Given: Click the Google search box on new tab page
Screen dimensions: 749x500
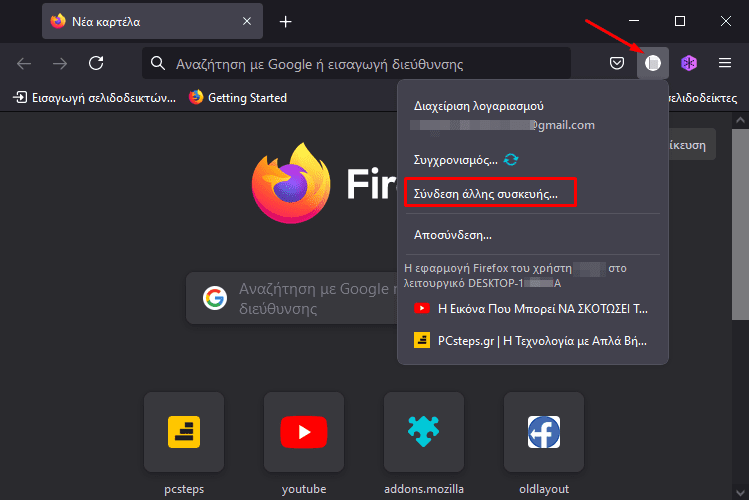Looking at the screenshot, I should click(x=291, y=298).
